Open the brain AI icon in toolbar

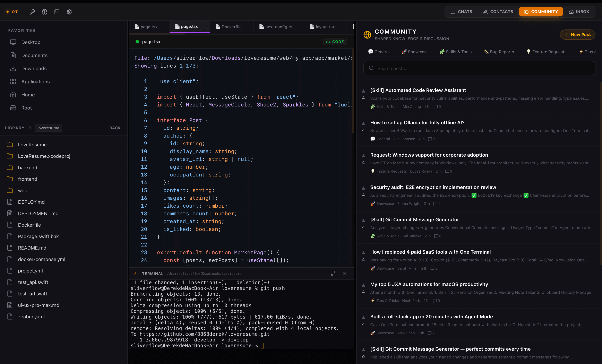point(44,12)
